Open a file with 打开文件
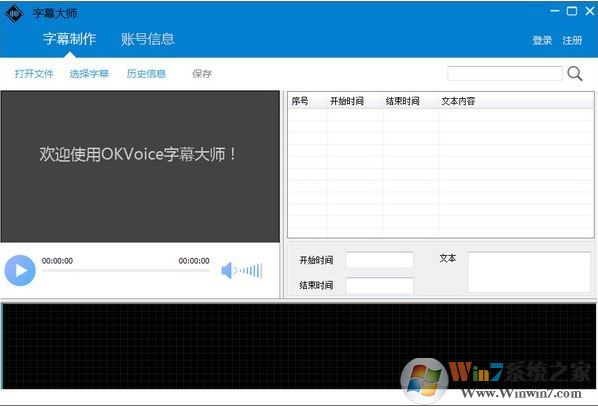This screenshot has width=598, height=407. tap(34, 74)
